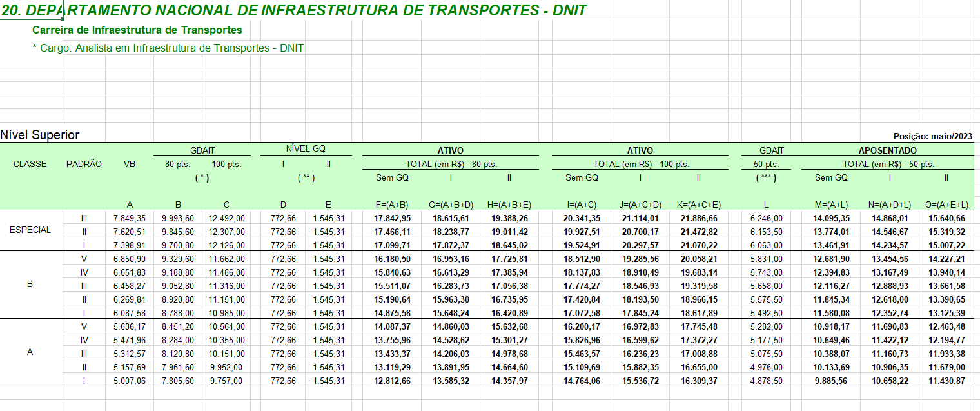This screenshot has width=980, height=411.
Task: Click the "( *** )" footnote marker
Action: point(767,177)
